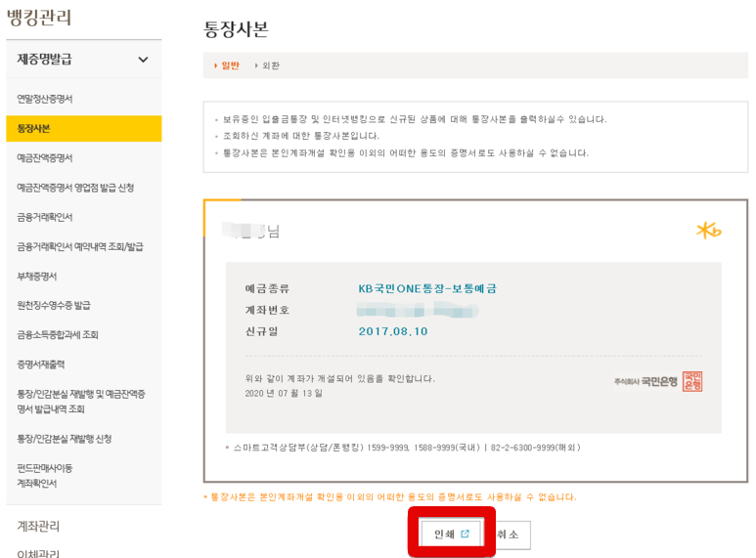Open 통장/인감분실 재발행 및 예금잔액증명서 발급내역 조회
756x558 pixels.
81,402
